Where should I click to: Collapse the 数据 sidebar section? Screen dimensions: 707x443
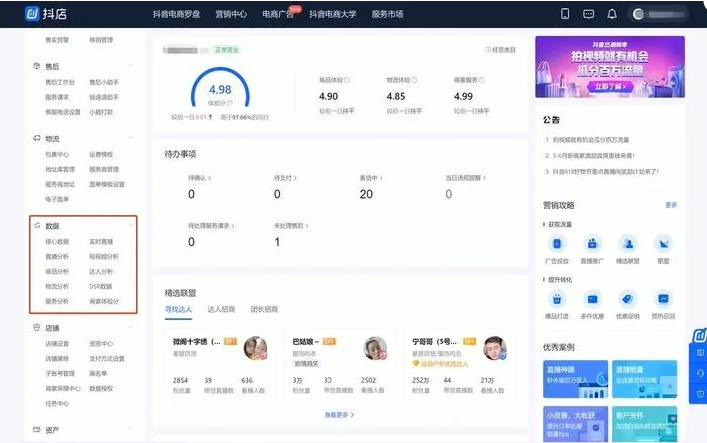tap(130, 225)
